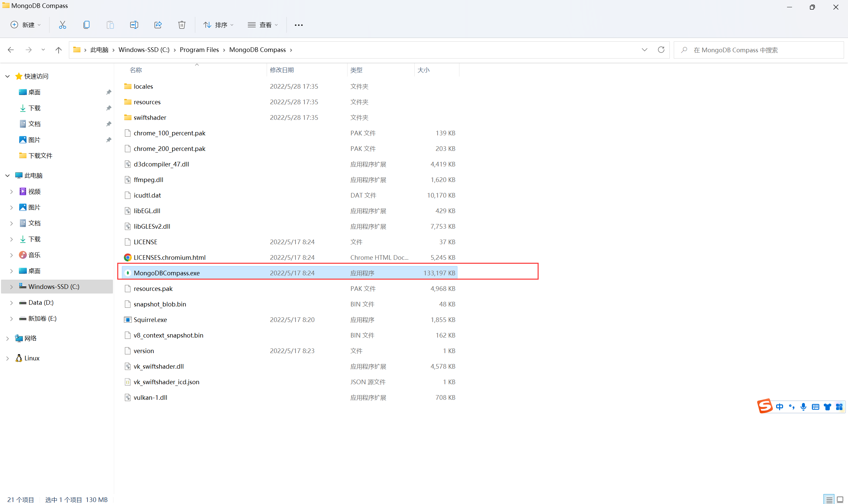This screenshot has height=504, width=848.
Task: Click the Copy icon in toolbar
Action: [86, 25]
